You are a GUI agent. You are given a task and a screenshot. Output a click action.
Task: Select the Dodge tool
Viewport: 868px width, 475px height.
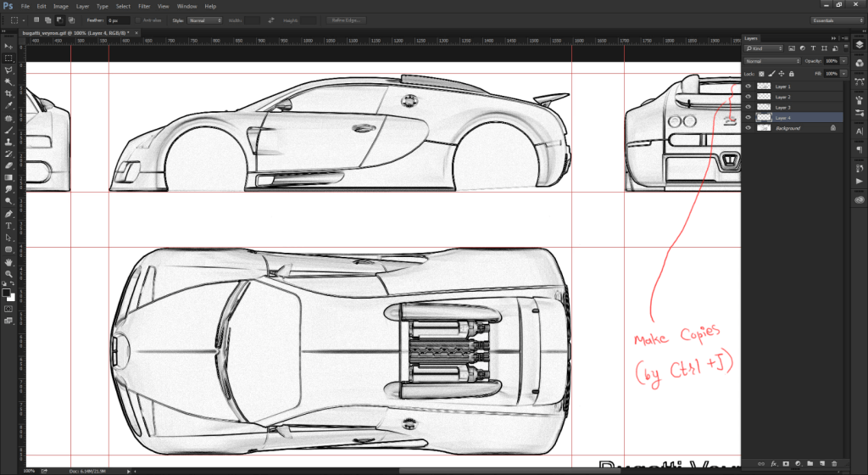[x=8, y=201]
